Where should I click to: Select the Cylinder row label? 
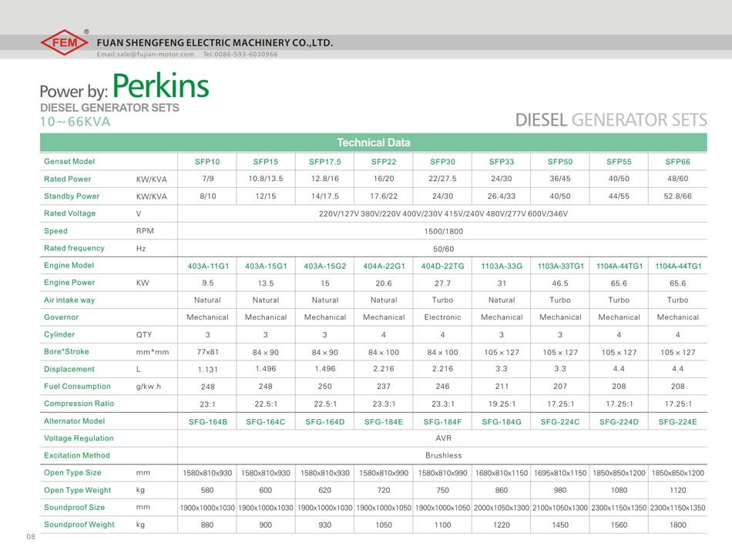pos(59,334)
